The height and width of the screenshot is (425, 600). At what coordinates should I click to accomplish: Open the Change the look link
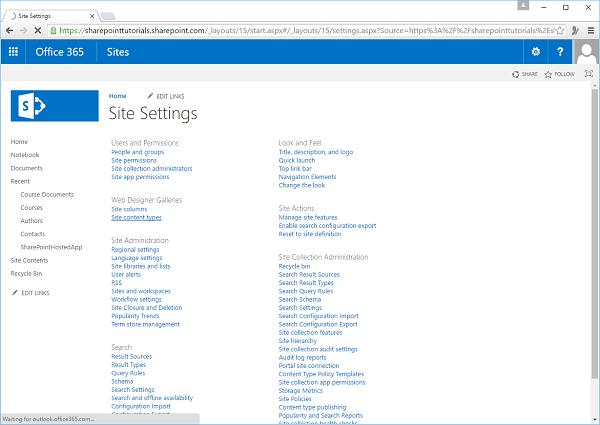[302, 185]
